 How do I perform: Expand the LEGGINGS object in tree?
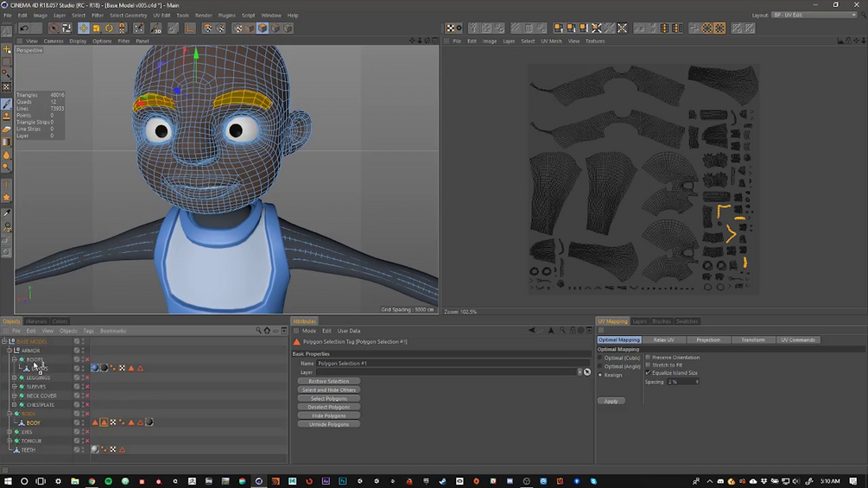point(14,377)
